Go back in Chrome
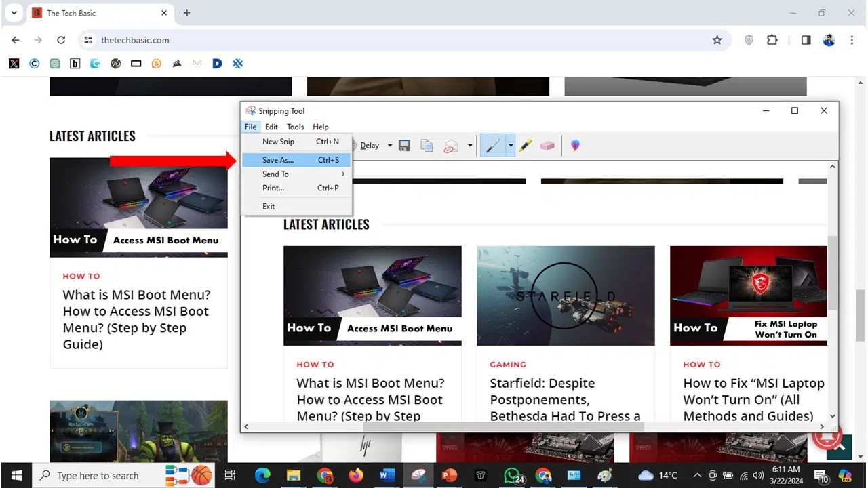 coord(16,40)
